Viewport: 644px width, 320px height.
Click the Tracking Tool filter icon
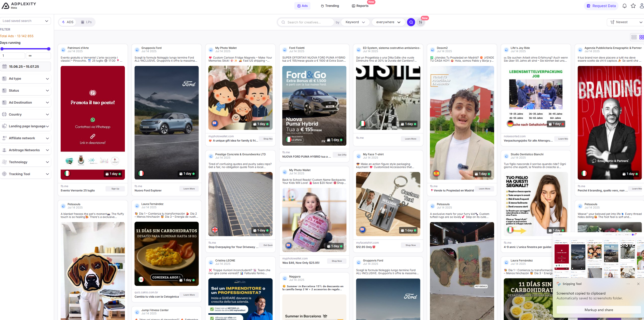(4, 174)
